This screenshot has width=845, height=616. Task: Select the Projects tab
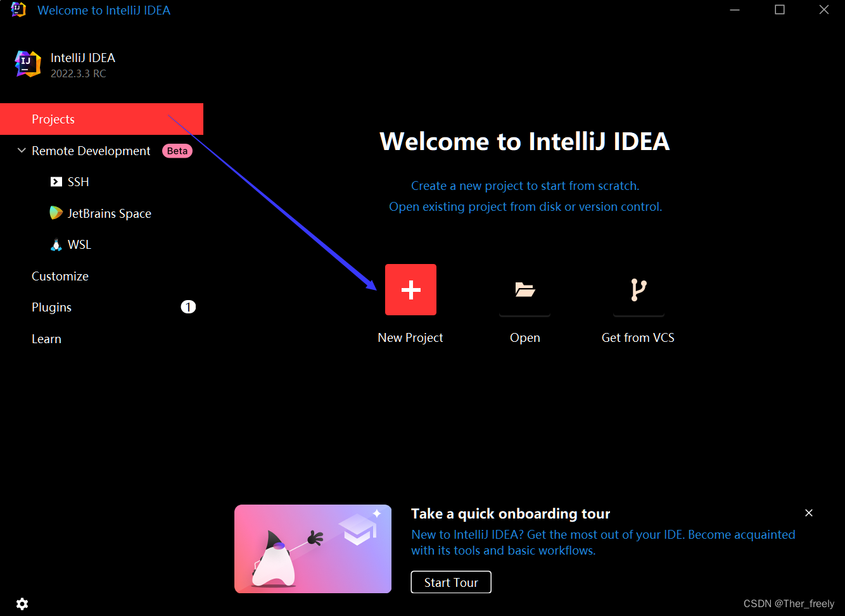point(101,119)
